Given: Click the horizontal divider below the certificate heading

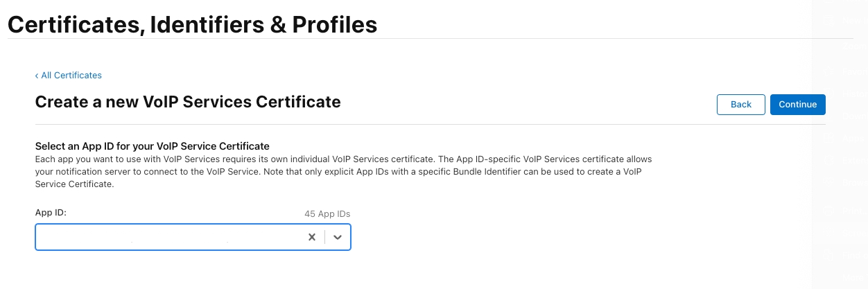Looking at the screenshot, I should [430, 125].
